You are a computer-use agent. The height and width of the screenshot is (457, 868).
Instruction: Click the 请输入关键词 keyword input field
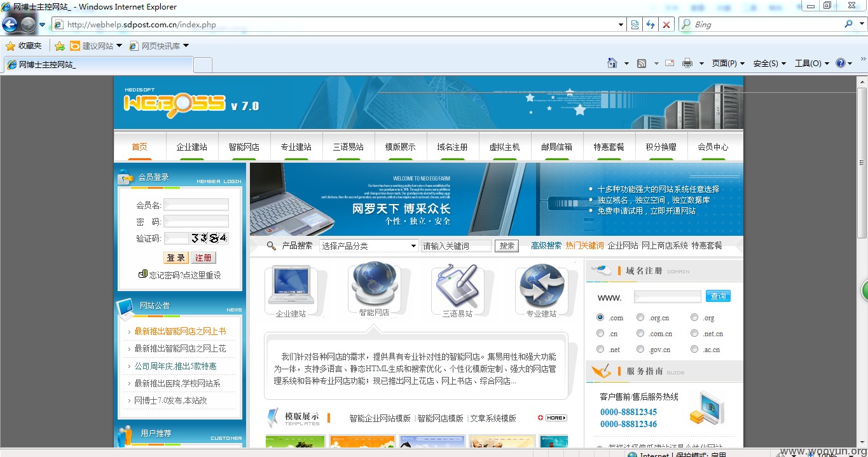click(x=456, y=246)
